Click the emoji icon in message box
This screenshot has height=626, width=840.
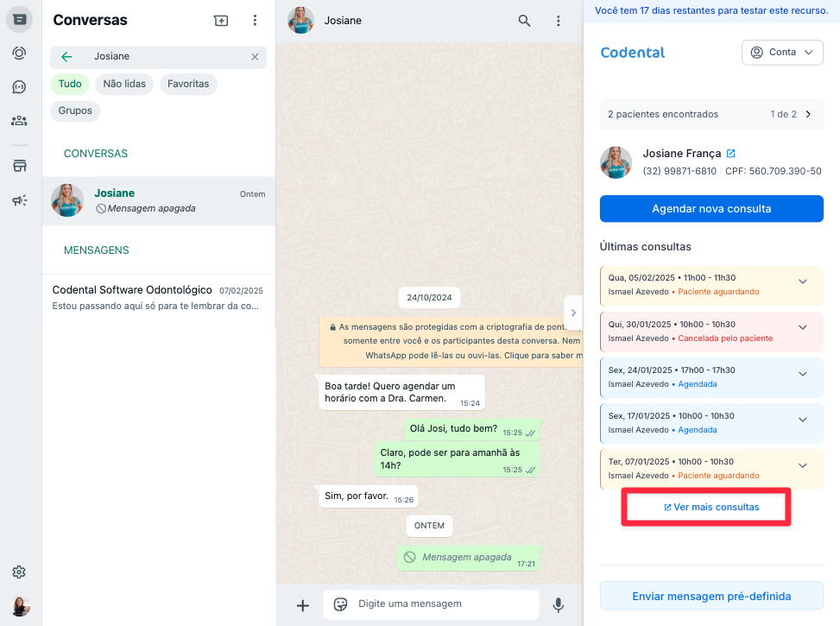click(x=341, y=604)
